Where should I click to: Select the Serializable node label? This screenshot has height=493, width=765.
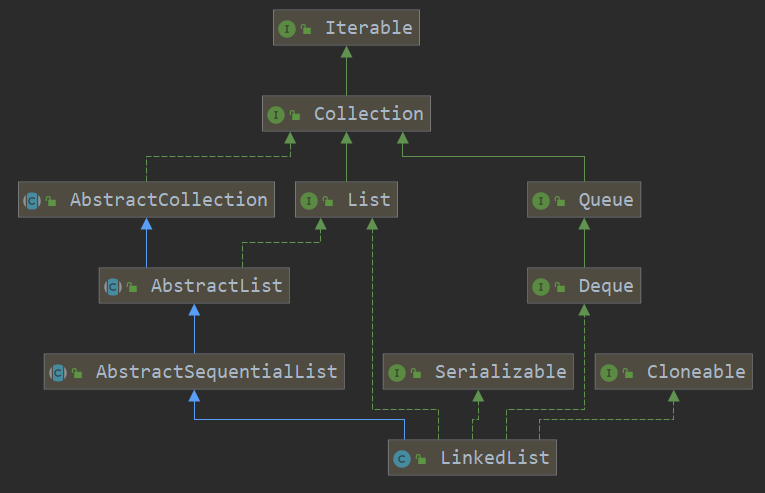[x=500, y=372]
